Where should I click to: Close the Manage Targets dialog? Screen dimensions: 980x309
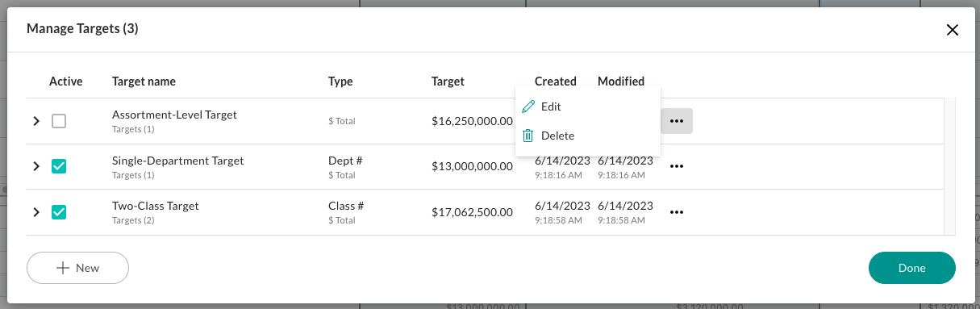tap(953, 30)
